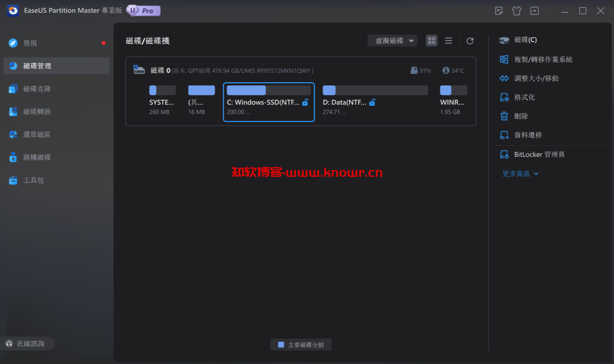Click the 磁碟 0 drive icon
The height and width of the screenshot is (364, 614).
(x=139, y=70)
